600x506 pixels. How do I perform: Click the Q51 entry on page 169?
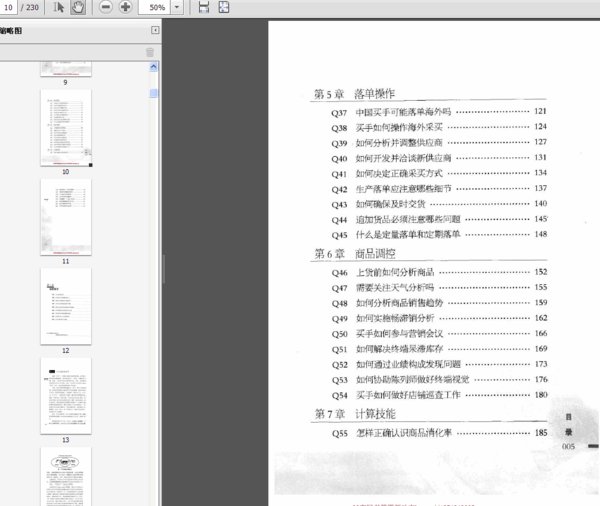coord(439,349)
